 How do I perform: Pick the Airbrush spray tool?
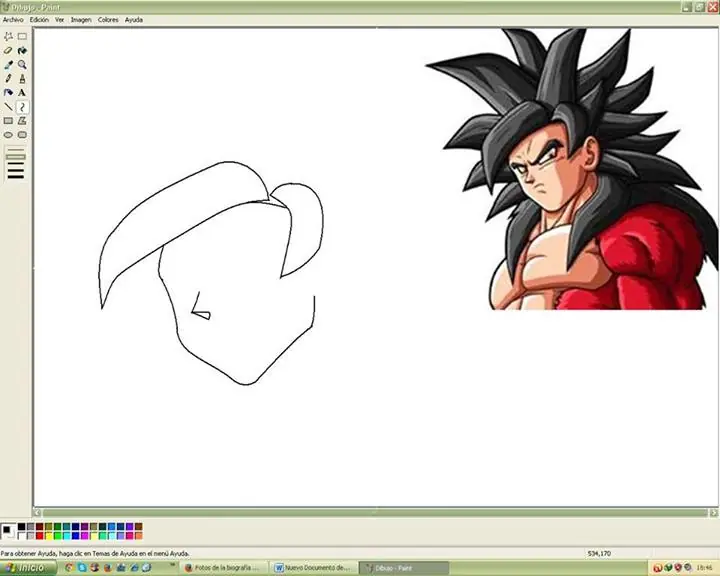click(8, 93)
